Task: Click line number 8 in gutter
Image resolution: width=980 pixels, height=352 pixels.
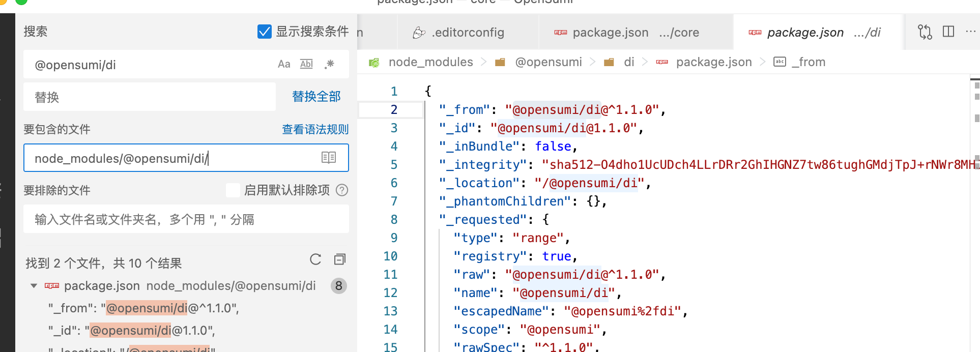Action: pyautogui.click(x=394, y=220)
